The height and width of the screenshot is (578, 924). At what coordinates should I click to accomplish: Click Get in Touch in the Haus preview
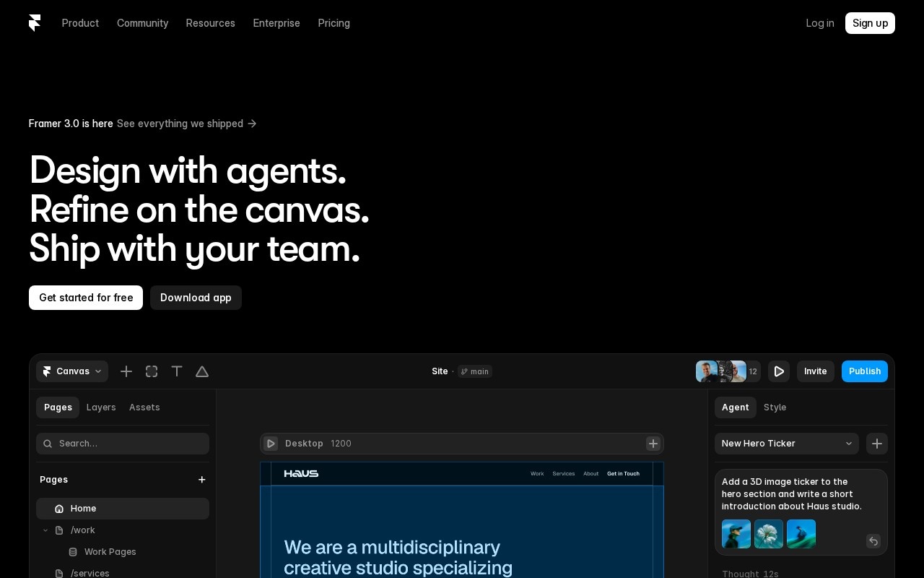623,474
